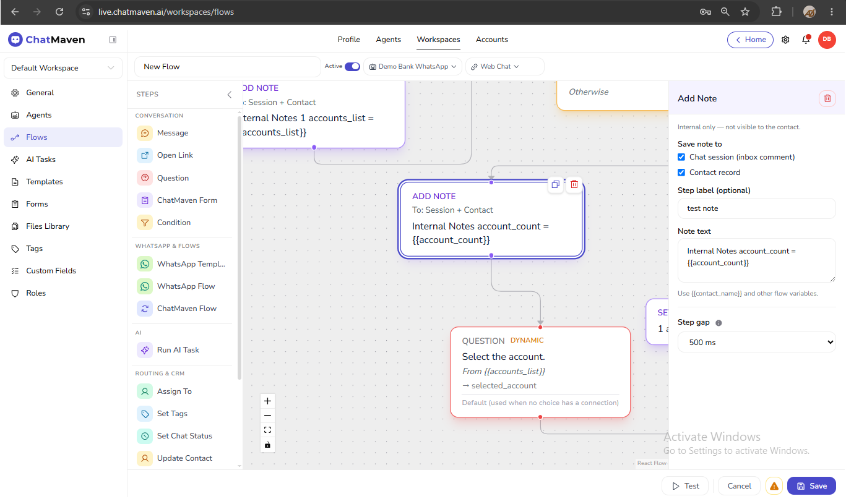Click the Steps panel scrollbar
This screenshot has height=504, width=846.
240,247
